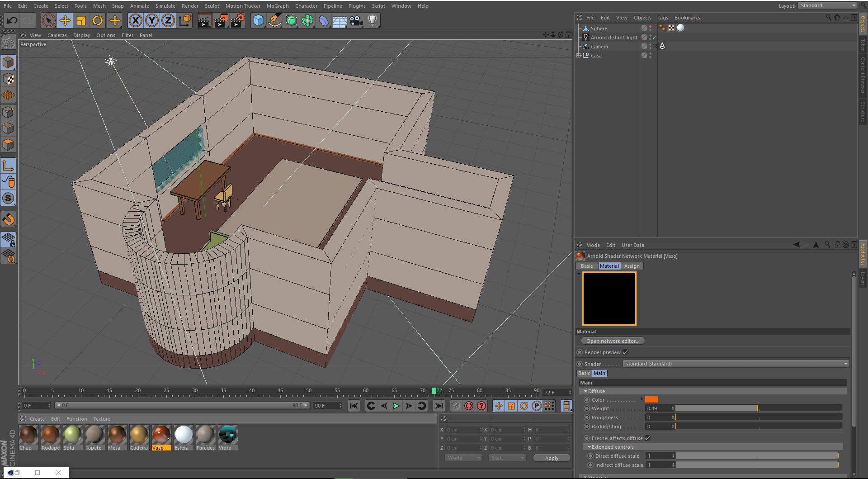This screenshot has width=868, height=479.
Task: Switch to the Assign tab
Action: [x=632, y=266]
